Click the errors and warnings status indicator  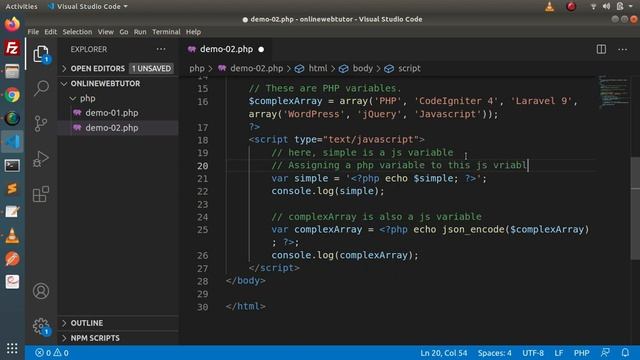(52, 353)
